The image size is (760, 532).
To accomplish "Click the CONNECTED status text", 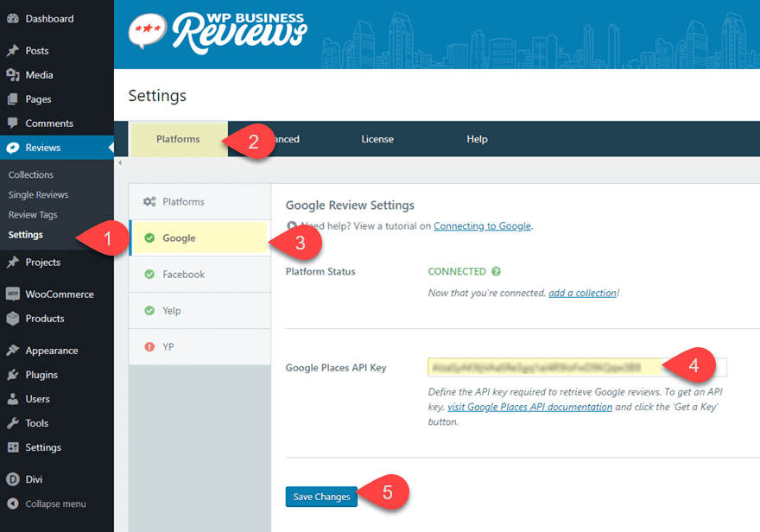I will click(457, 271).
